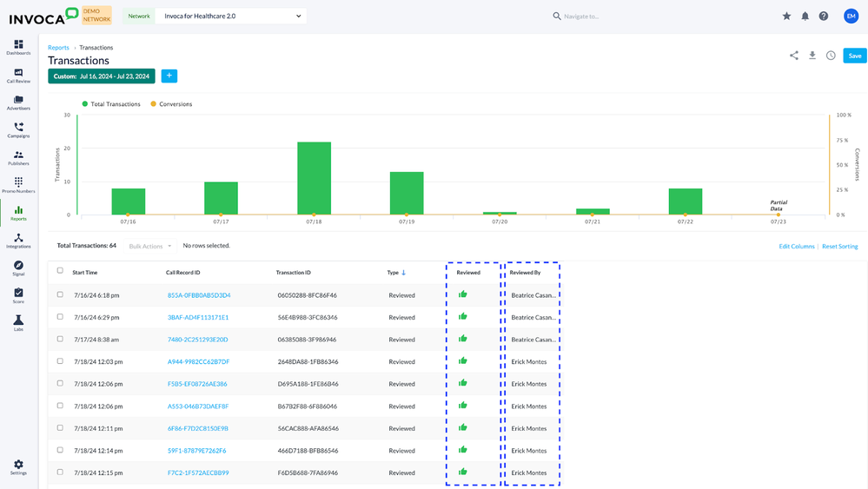The width and height of the screenshot is (868, 489).
Task: Click the blue plus filter button
Action: click(x=169, y=76)
